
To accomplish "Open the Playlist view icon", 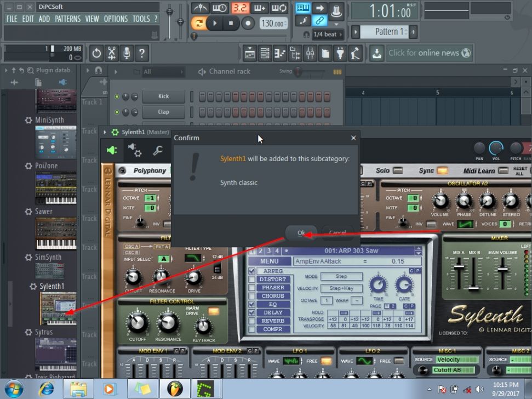I will (250, 53).
